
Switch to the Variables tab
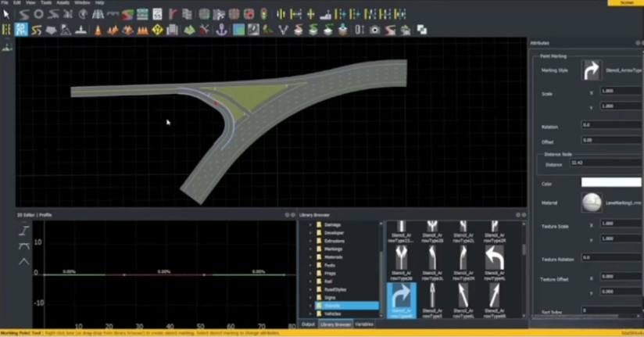pos(363,324)
